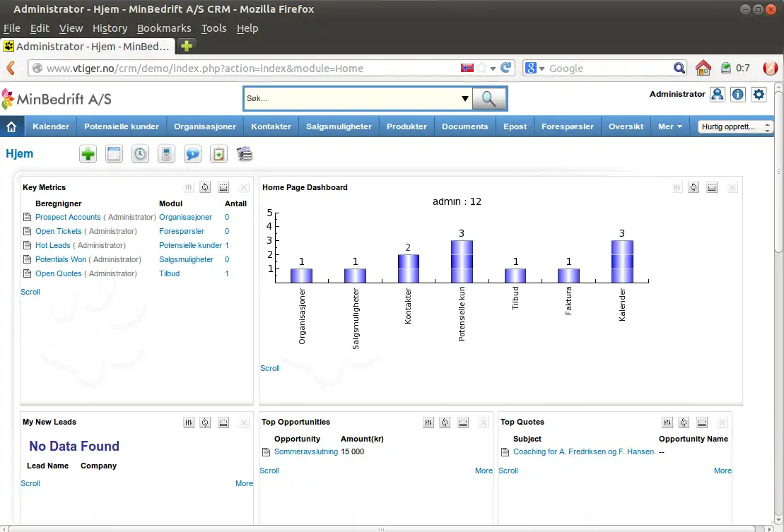Edit My New Leads widget settings icon
The width and height of the screenshot is (784, 532).
pyautogui.click(x=189, y=422)
